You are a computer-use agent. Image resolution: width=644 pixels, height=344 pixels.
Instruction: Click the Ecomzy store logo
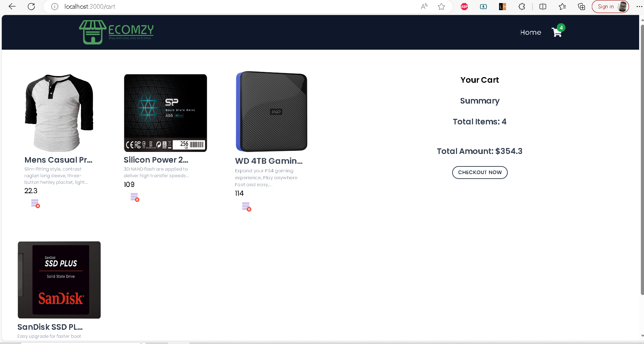point(116,32)
